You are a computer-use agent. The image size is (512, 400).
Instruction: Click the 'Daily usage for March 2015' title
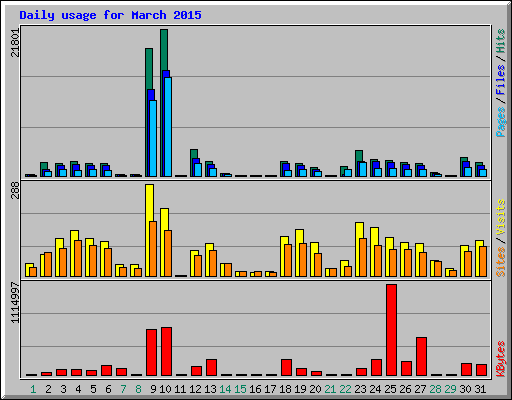point(110,15)
